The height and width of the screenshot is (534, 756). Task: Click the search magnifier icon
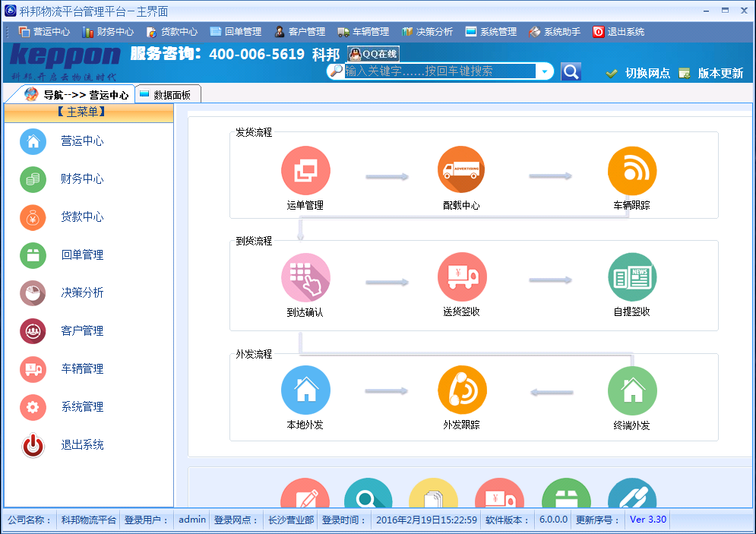[x=571, y=70]
